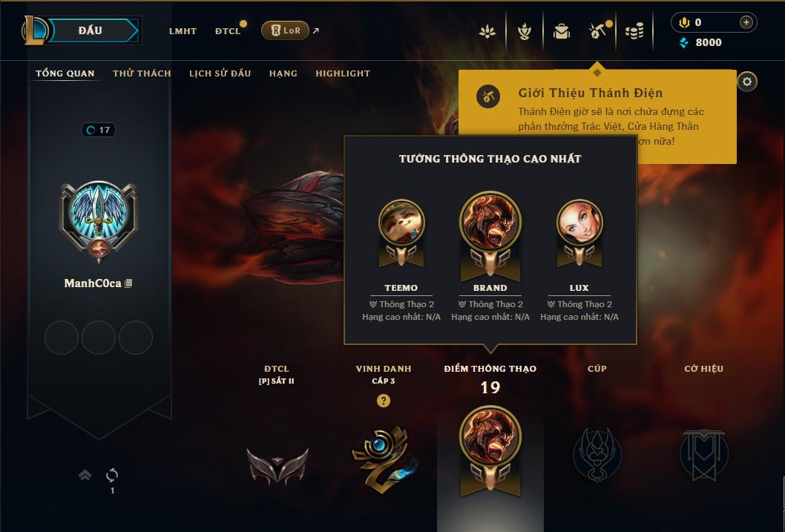Screen dimensions: 785x532
Task: Click the profile settings gear icon
Action: [x=747, y=82]
